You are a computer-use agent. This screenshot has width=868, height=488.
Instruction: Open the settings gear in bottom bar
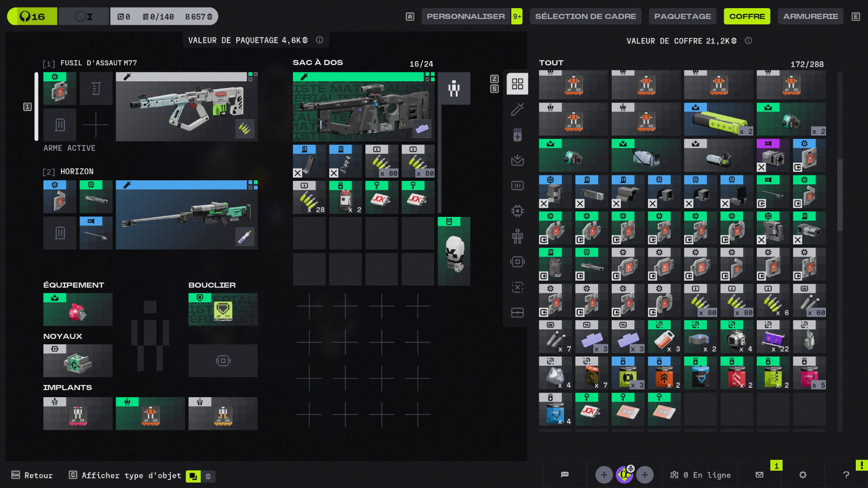coord(803,475)
